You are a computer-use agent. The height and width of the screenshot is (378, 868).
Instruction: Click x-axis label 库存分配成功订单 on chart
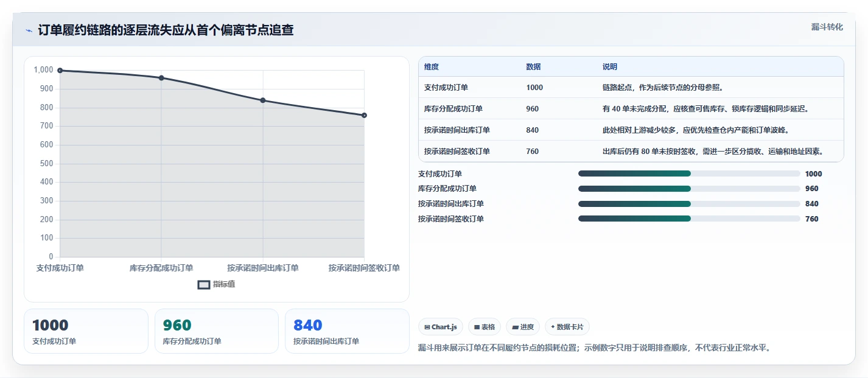(x=161, y=268)
